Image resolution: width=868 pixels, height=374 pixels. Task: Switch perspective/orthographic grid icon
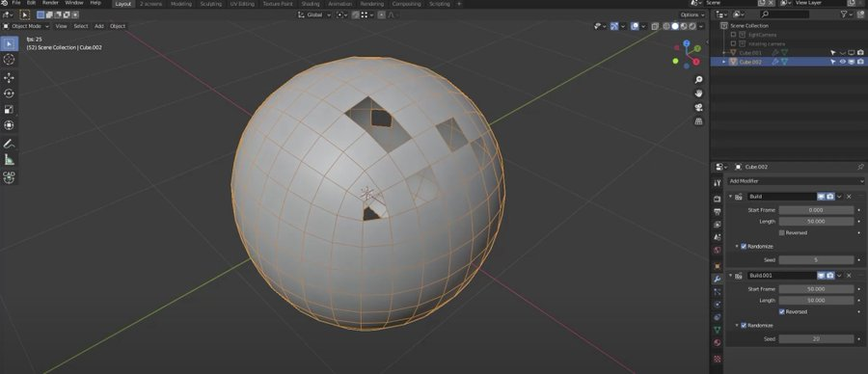point(698,121)
